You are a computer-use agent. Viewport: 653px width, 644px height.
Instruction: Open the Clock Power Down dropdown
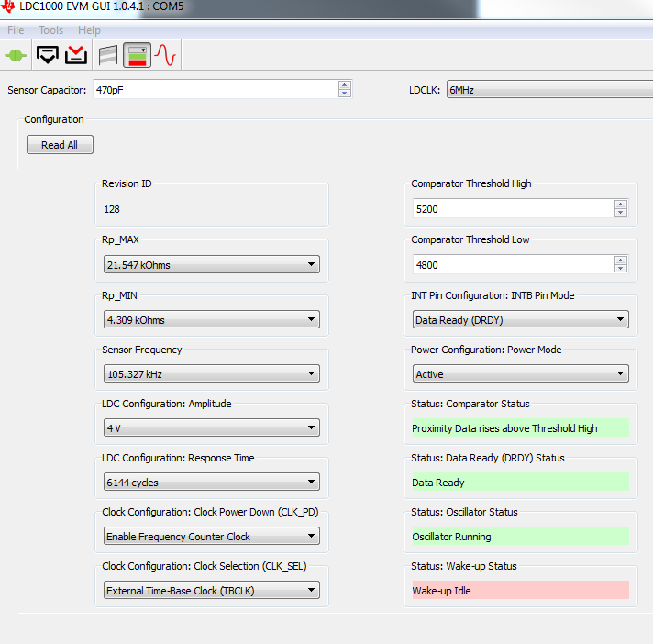(212, 536)
